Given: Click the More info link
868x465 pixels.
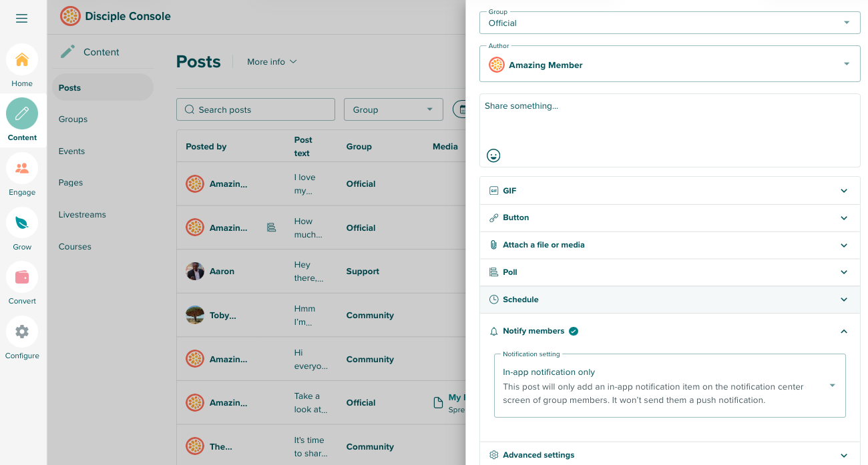Looking at the screenshot, I should [272, 61].
